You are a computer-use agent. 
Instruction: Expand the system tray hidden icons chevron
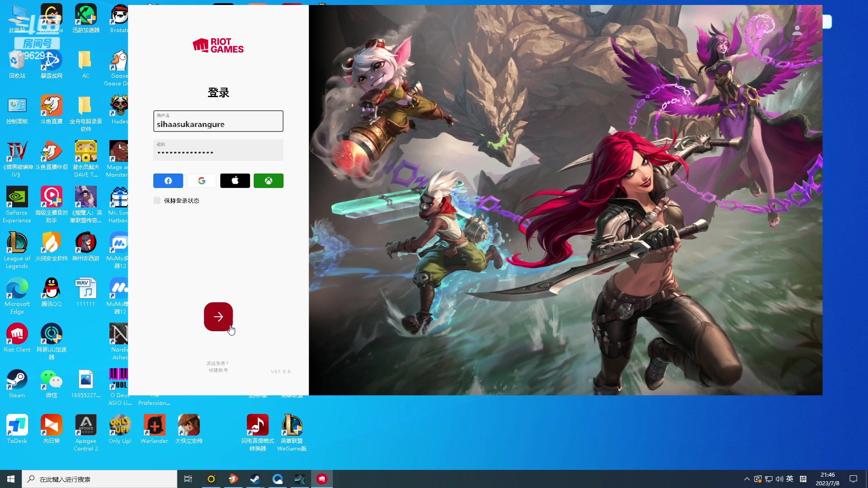pyautogui.click(x=747, y=479)
